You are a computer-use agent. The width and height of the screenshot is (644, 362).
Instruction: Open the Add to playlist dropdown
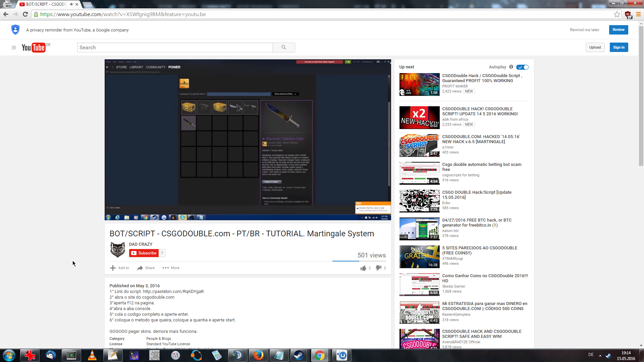(119, 268)
